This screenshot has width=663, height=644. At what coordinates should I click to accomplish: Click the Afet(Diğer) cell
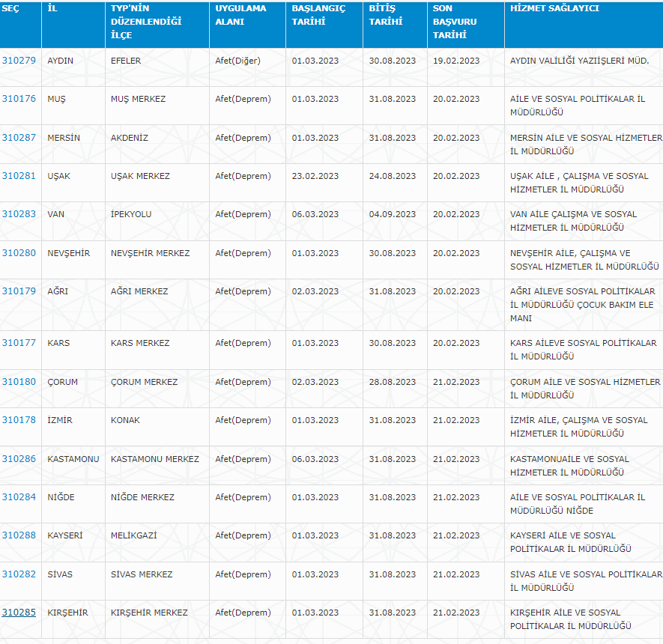247,67
